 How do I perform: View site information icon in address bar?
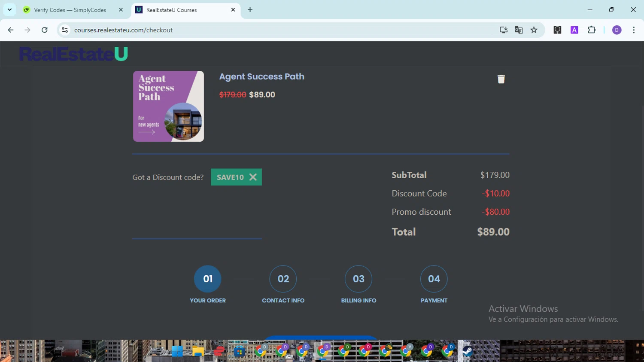click(65, 30)
